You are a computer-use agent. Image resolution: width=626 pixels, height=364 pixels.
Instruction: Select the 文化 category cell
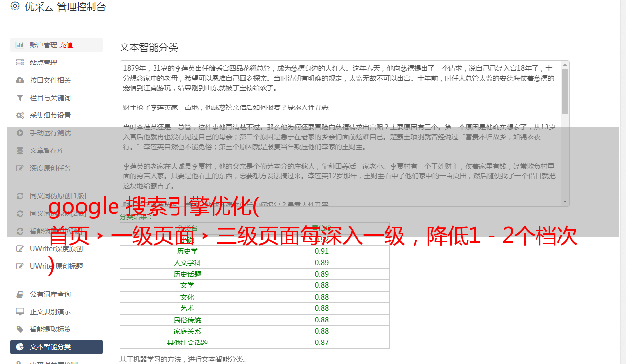pyautogui.click(x=187, y=297)
